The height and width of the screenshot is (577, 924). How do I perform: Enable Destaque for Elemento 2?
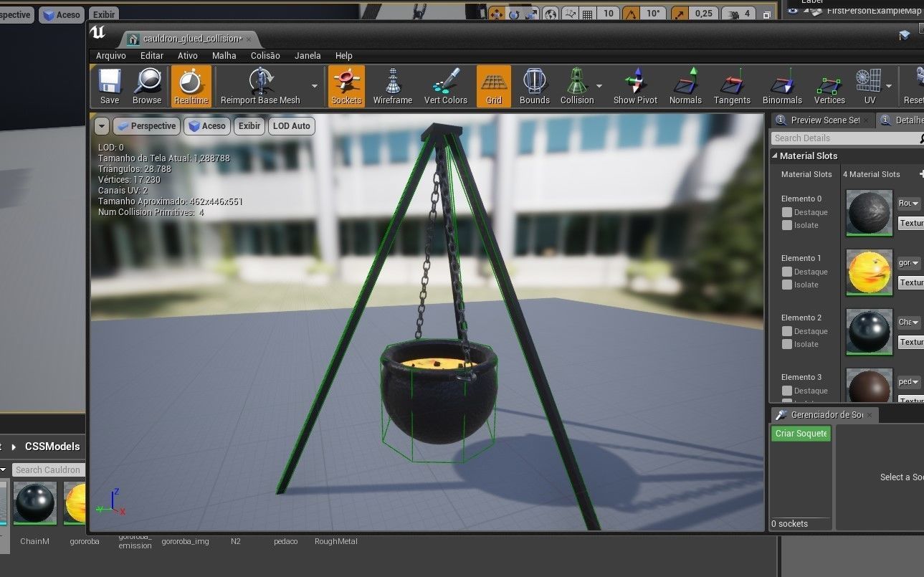click(x=787, y=331)
